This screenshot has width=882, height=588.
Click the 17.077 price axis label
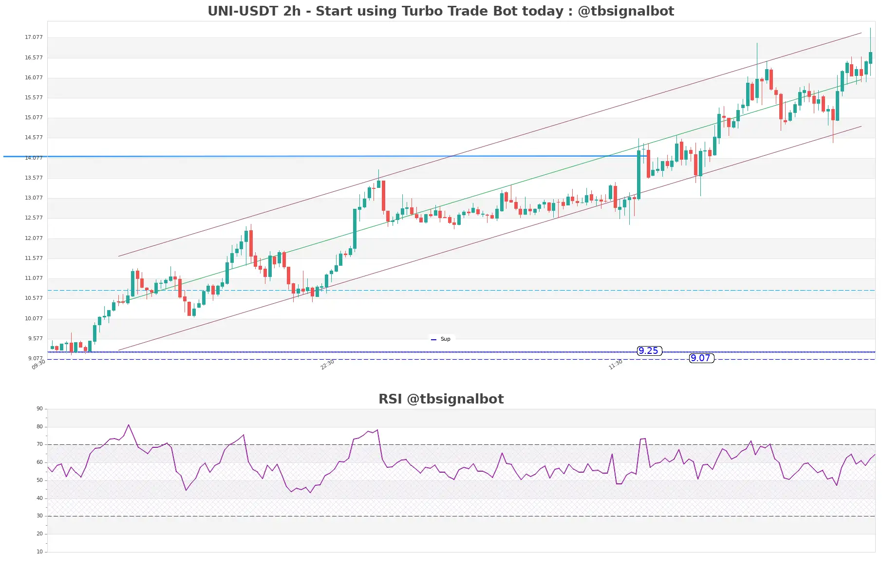(x=34, y=37)
